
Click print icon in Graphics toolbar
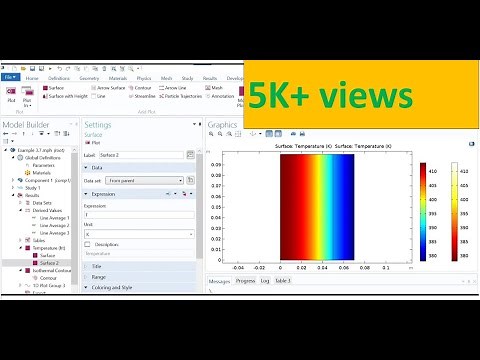click(x=302, y=134)
